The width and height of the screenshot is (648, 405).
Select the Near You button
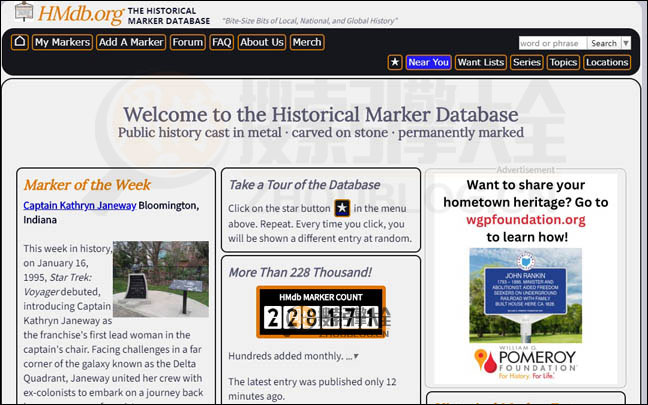pos(428,62)
